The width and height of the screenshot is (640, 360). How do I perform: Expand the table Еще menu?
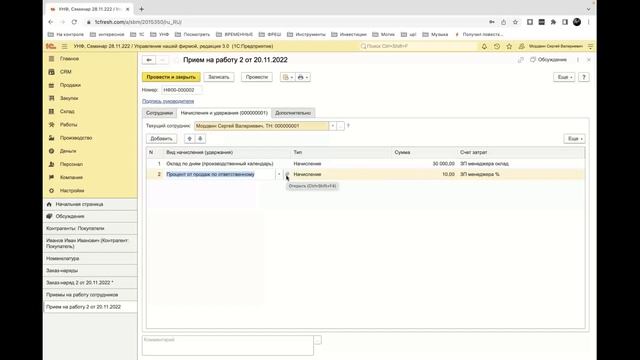coord(574,139)
